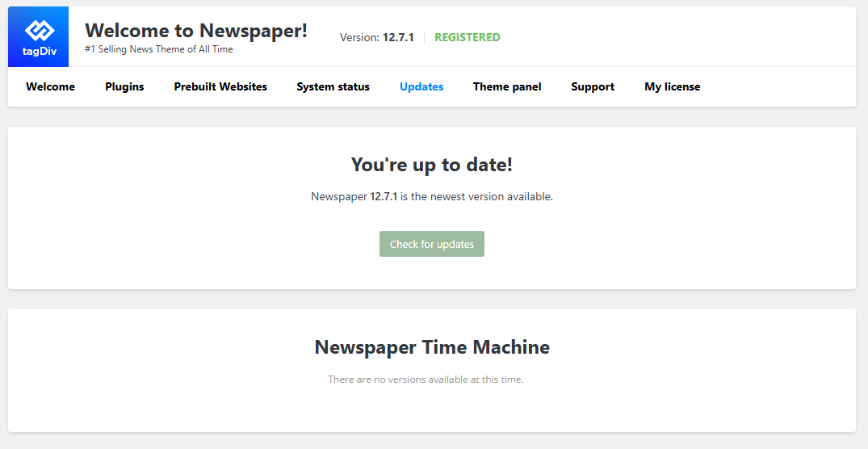Click the Welcome to Newspaper! heading
Screen dimensions: 868x449
(196, 30)
